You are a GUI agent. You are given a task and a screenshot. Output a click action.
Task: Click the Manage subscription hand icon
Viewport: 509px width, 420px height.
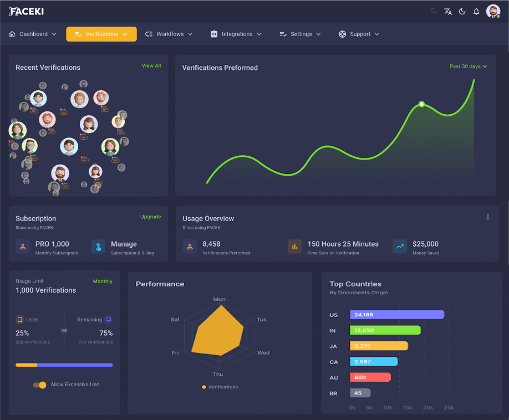pyautogui.click(x=98, y=247)
